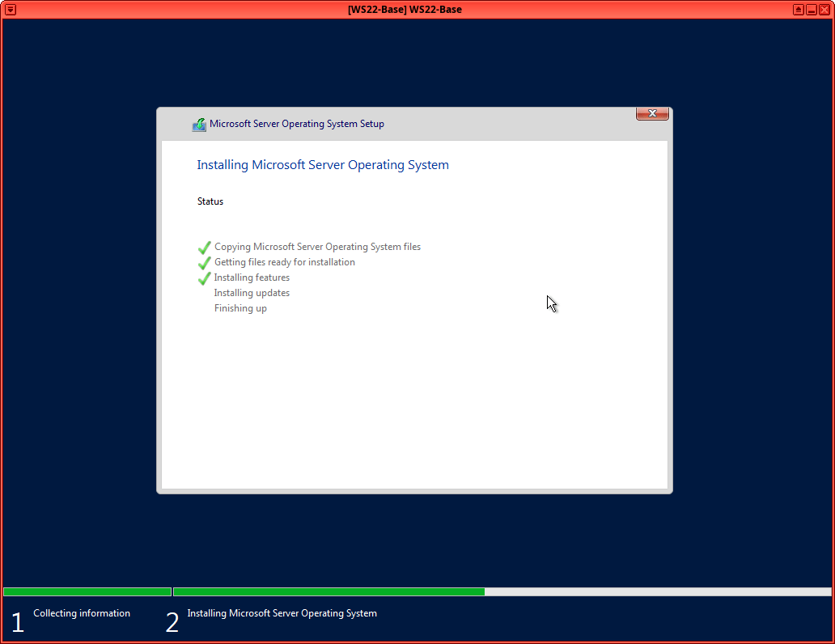Screen dimensions: 835x644
Task: Click the 'Collecting information' step label
Action: pyautogui.click(x=82, y=613)
